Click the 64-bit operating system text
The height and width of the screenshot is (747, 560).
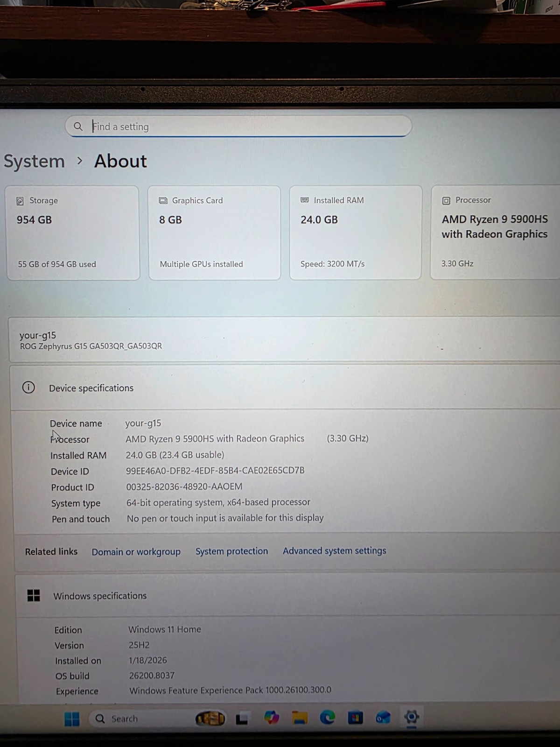[x=218, y=502]
